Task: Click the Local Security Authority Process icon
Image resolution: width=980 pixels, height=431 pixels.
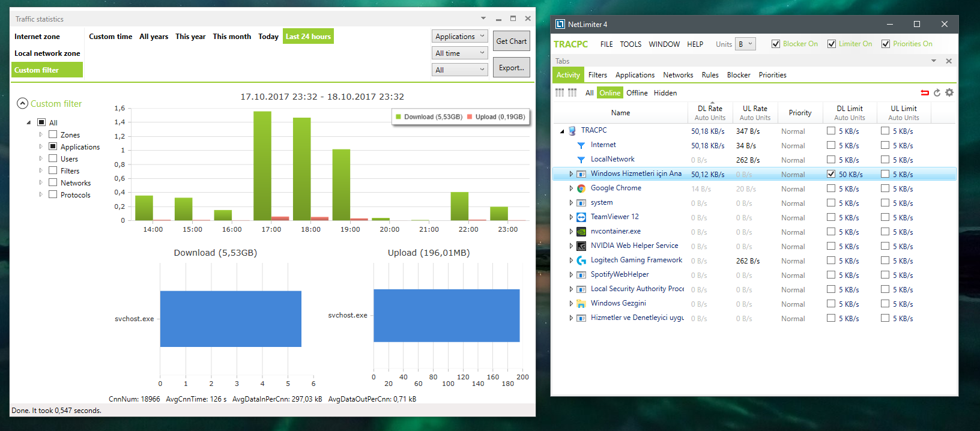Action: (581, 289)
